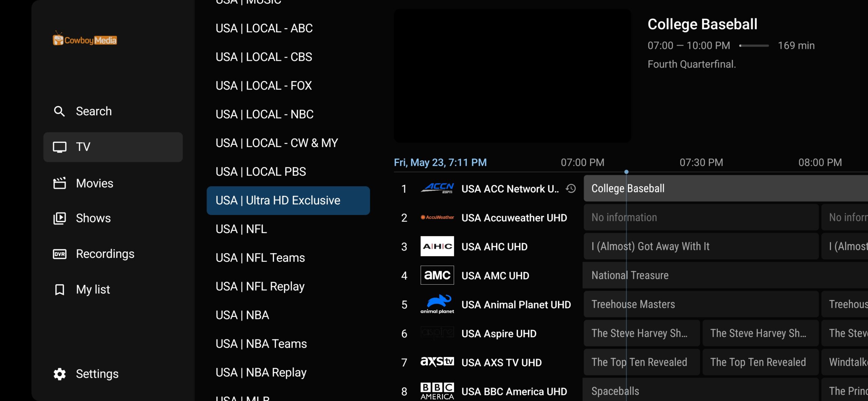Select the 7:00 PM Steve Harvey Show block
The width and height of the screenshot is (868, 401).
point(642,333)
